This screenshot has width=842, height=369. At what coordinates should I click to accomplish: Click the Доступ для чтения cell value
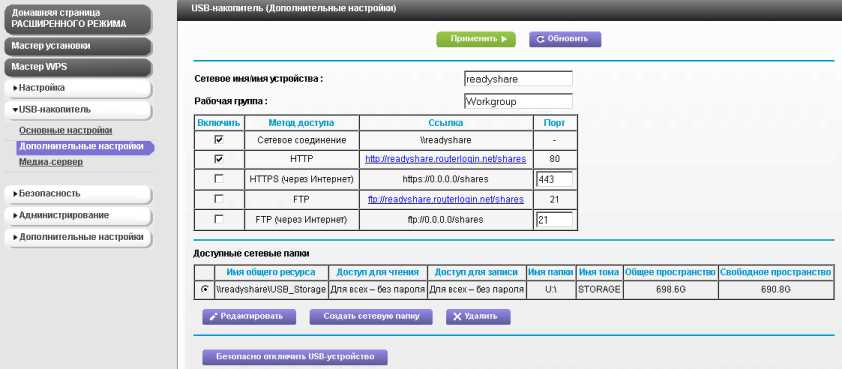(378, 290)
